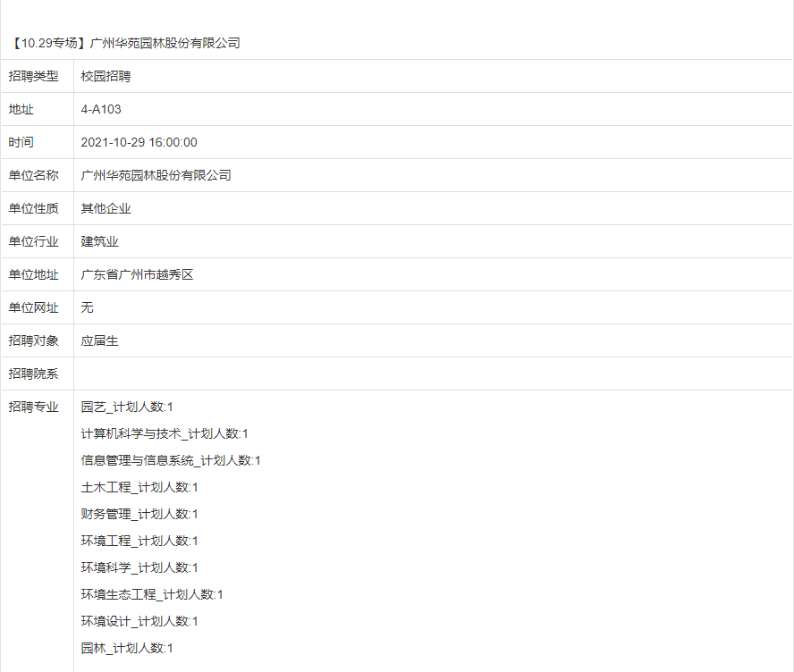Select the 财务管理 major entry

coord(139,515)
